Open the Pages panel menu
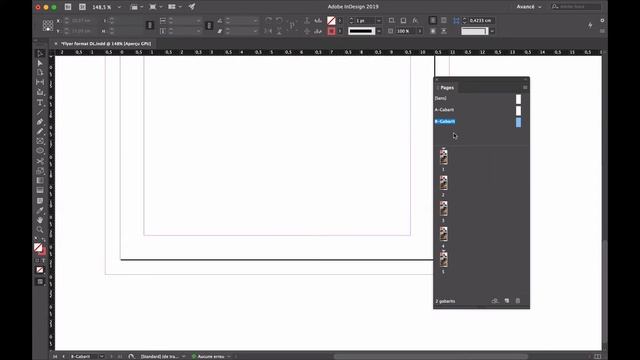 tap(525, 87)
